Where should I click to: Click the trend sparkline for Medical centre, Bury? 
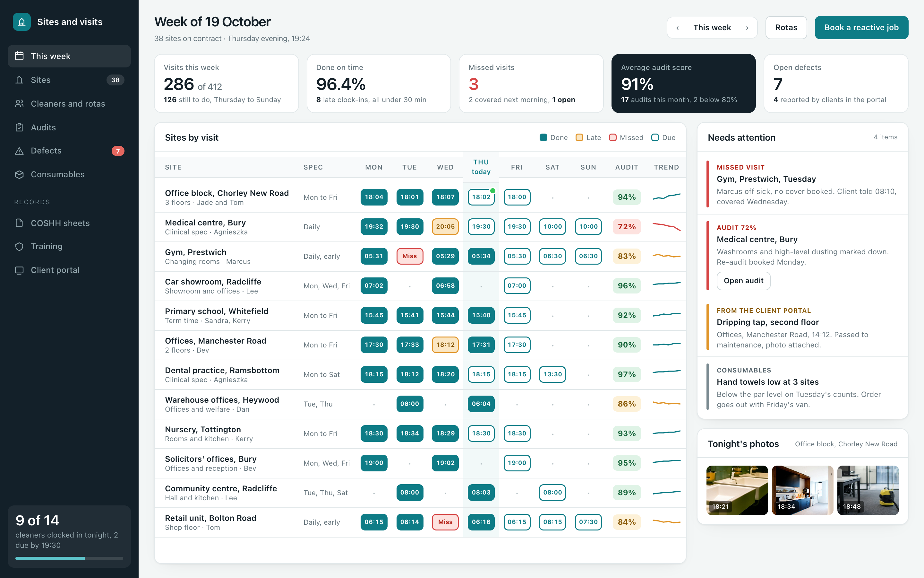click(666, 227)
